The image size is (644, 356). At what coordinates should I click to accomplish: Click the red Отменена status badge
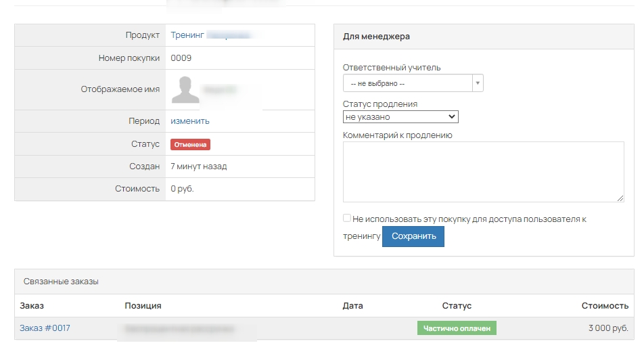pos(190,144)
